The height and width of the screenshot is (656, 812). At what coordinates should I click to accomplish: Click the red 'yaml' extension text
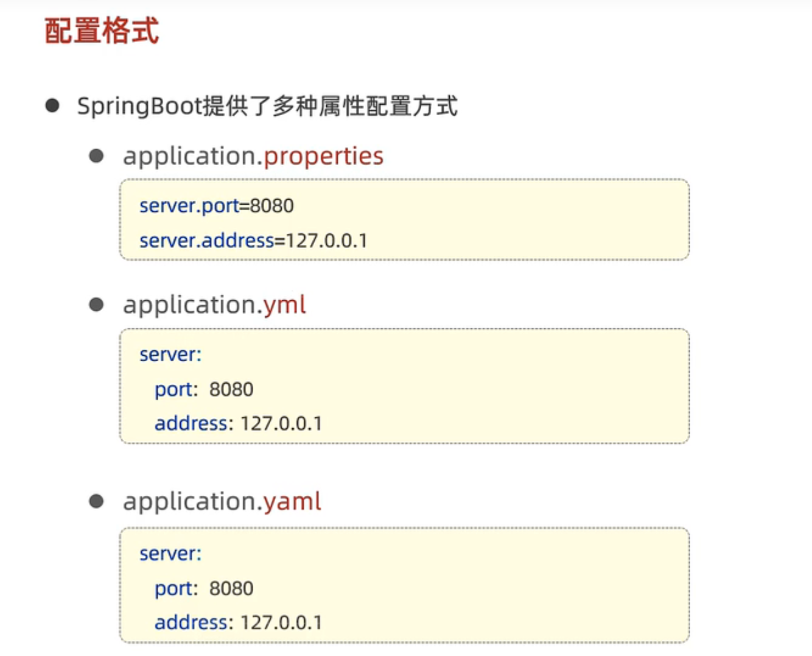pyautogui.click(x=292, y=501)
